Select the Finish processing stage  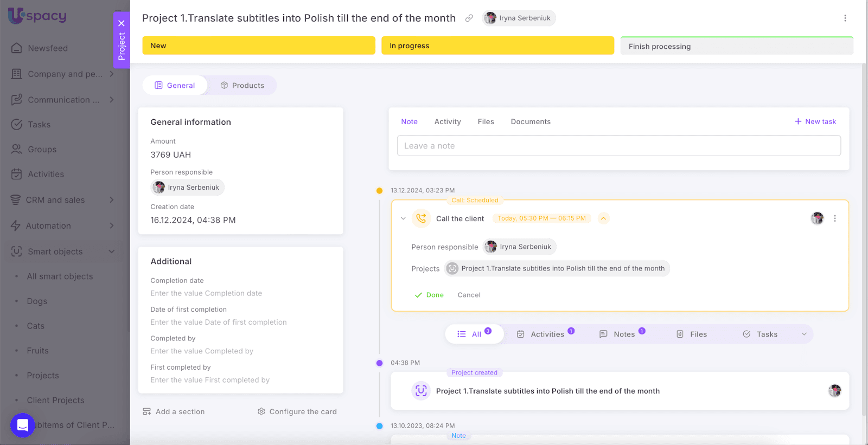(736, 46)
